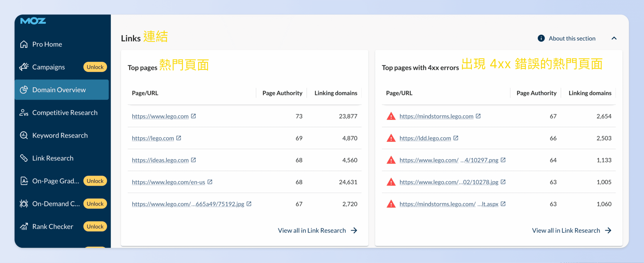The image size is (644, 263).
Task: Click the Link Research chain icon
Action: coord(24,158)
